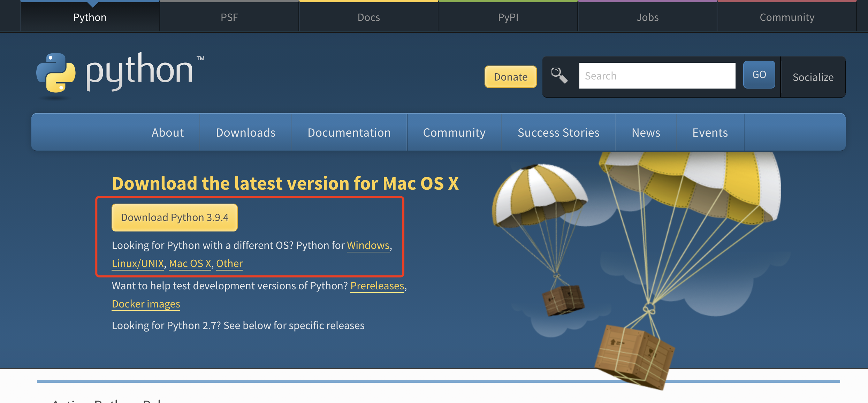Follow the Windows download link
Viewport: 868px width, 403px height.
coord(368,245)
